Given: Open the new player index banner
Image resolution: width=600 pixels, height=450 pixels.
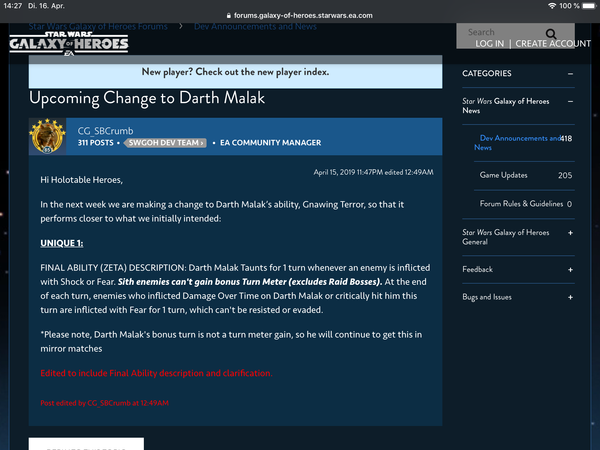Looking at the screenshot, I should coord(235,72).
